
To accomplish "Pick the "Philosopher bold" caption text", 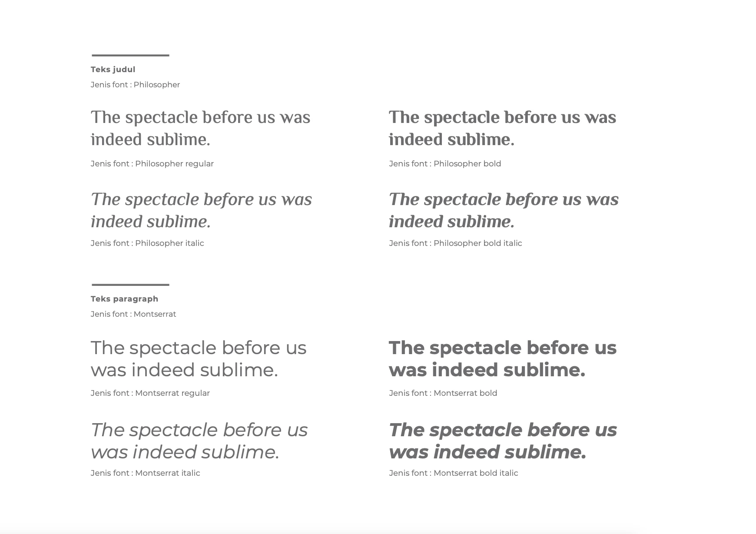I will pyautogui.click(x=445, y=164).
